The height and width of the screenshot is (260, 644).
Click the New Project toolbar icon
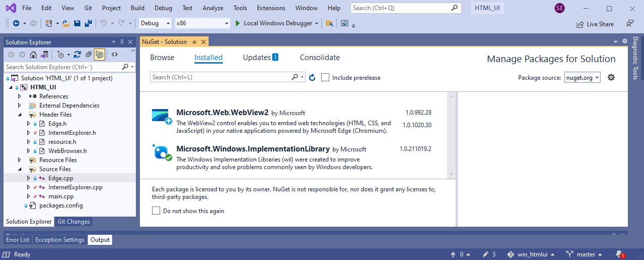click(48, 23)
